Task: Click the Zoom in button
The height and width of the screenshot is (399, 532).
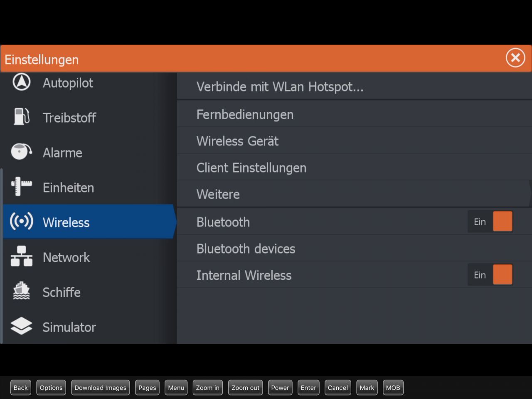Action: click(x=207, y=388)
